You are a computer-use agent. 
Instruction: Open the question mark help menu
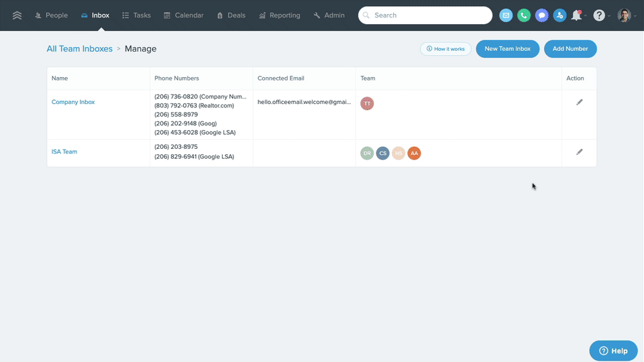point(599,15)
